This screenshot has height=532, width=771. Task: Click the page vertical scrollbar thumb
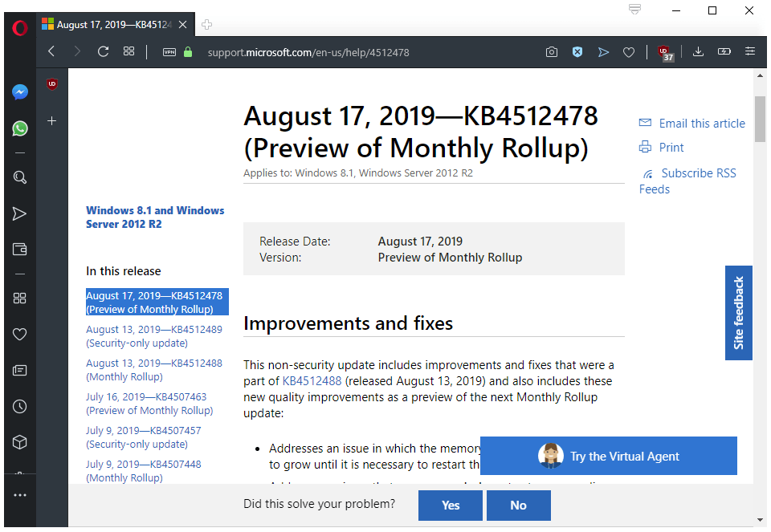tap(760, 119)
